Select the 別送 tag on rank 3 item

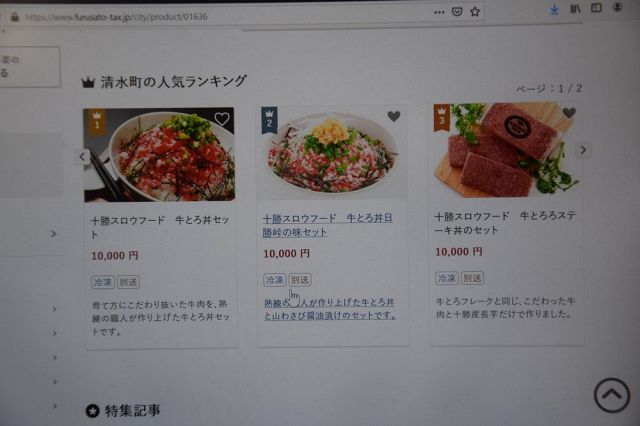tap(472, 278)
